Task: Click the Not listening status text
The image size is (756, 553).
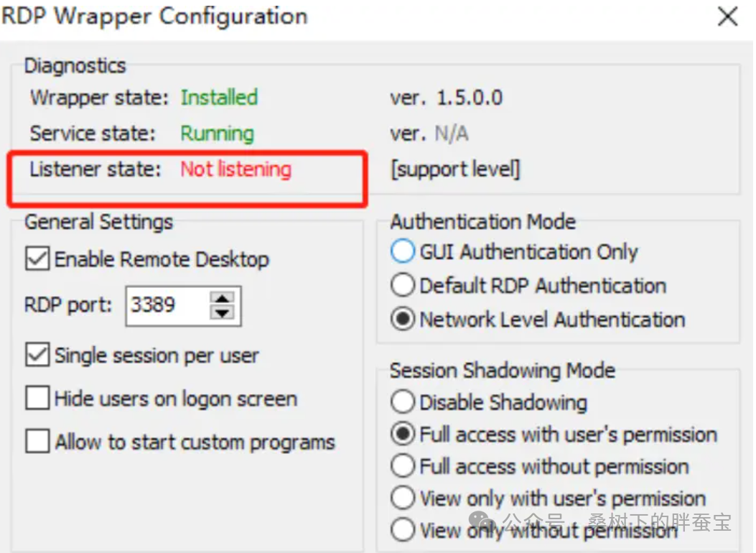Action: point(235,170)
